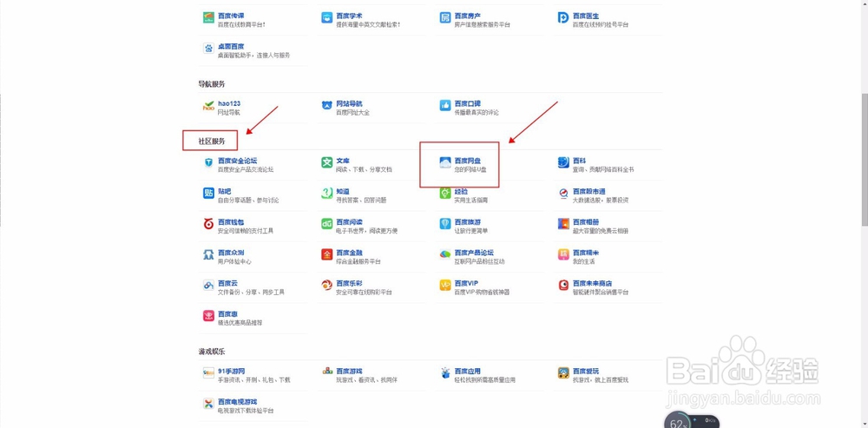
Task: Open the 百度糯米 text link
Action: click(586, 253)
